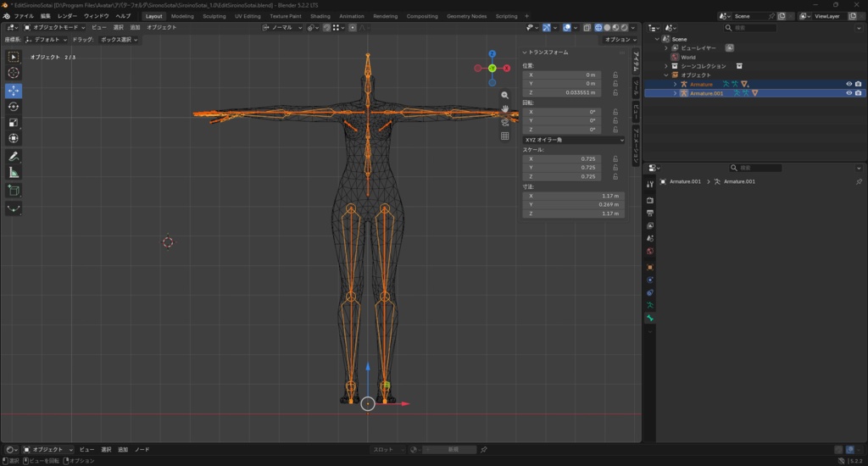Viewport: 868px width, 466px height.
Task: Open the ファイル menu
Action: tap(23, 16)
